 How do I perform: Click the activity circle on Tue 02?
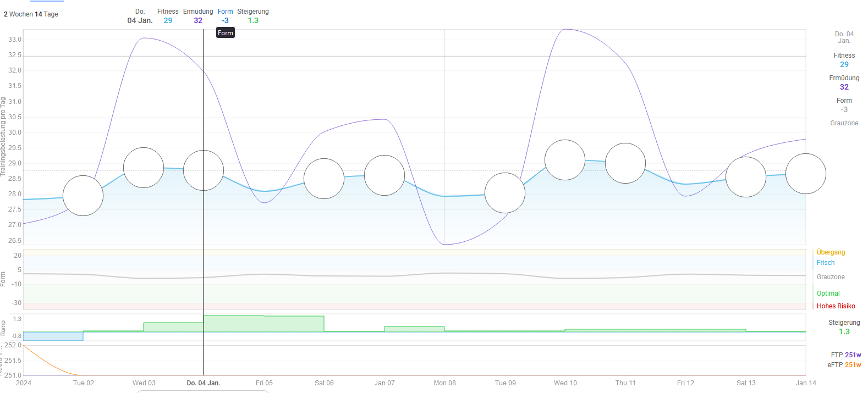(x=83, y=196)
